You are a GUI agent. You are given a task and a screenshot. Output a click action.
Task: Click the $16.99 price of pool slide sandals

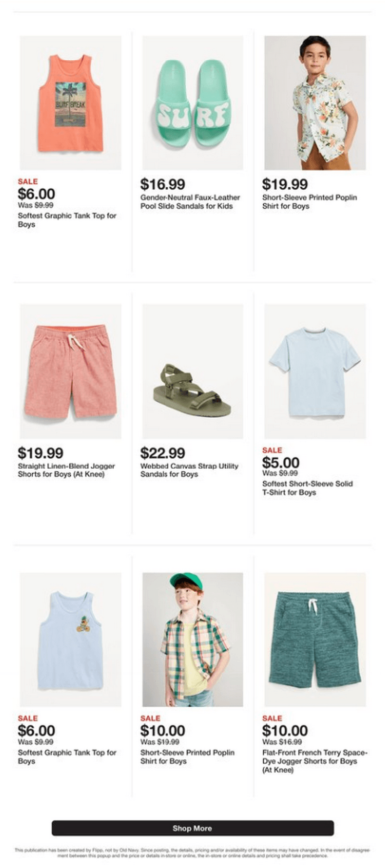[x=163, y=184]
